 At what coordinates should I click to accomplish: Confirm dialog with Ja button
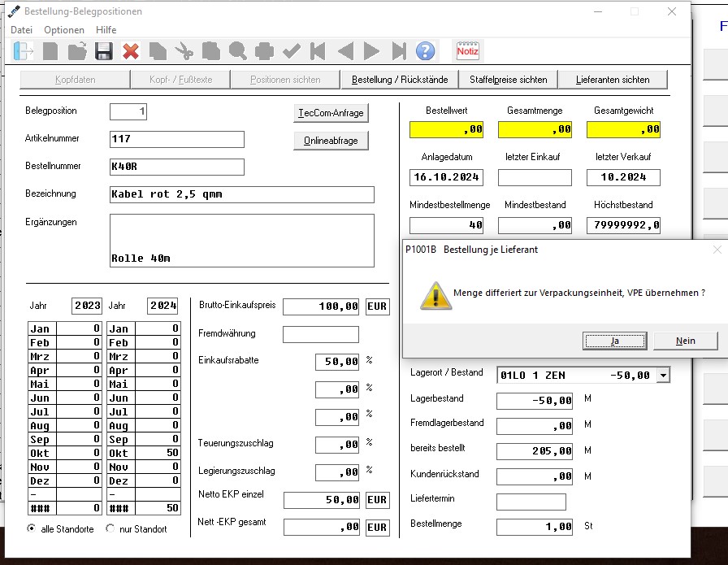615,341
